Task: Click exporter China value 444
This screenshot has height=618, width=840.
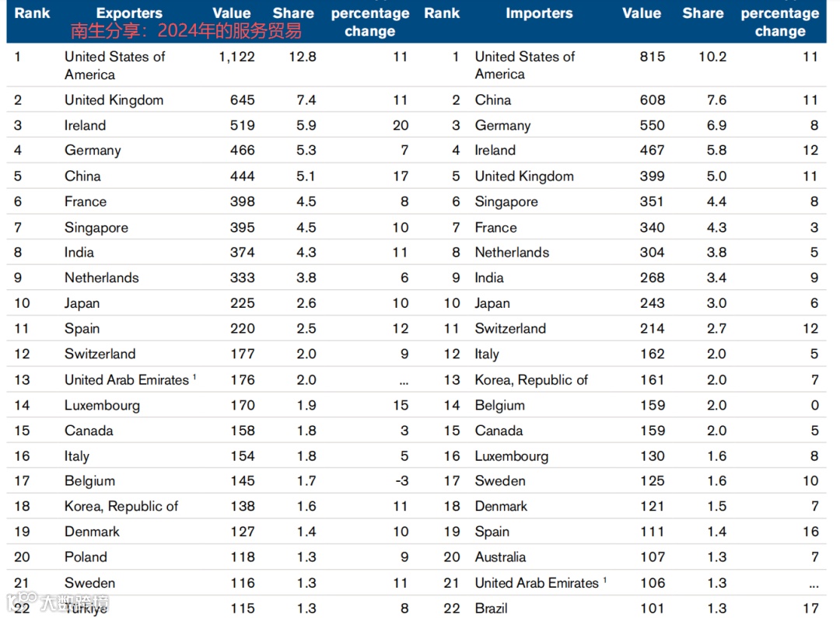Action: pyautogui.click(x=242, y=176)
